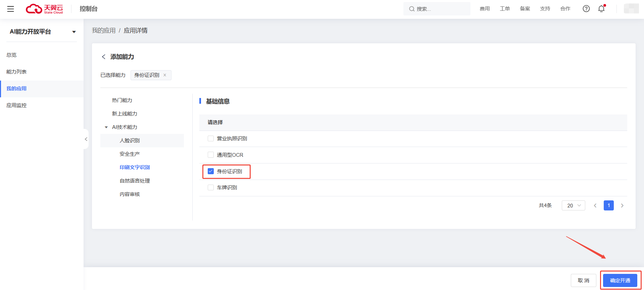This screenshot has height=290, width=644.
Task: Select 新上线能力 category
Action: [125, 114]
